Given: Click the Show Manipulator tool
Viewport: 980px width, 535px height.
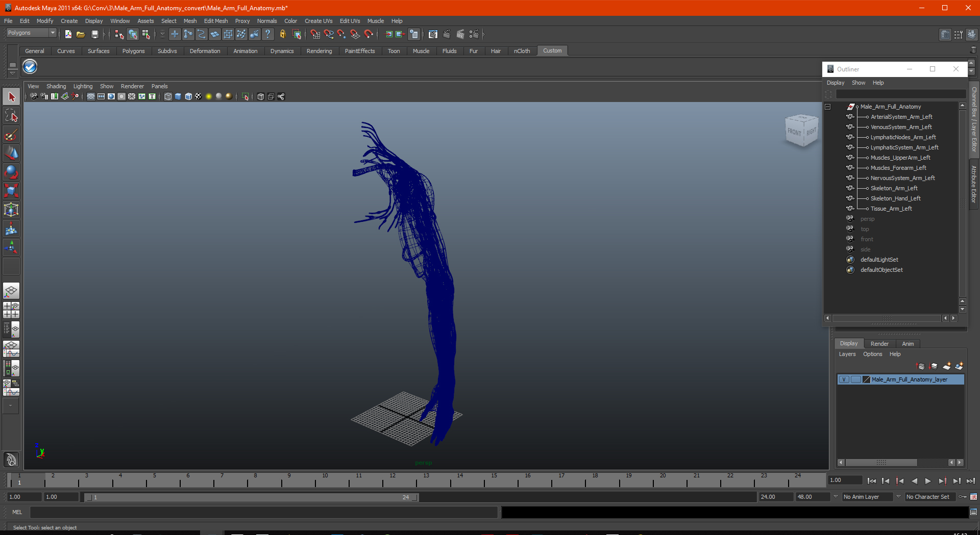Looking at the screenshot, I should click(11, 248).
